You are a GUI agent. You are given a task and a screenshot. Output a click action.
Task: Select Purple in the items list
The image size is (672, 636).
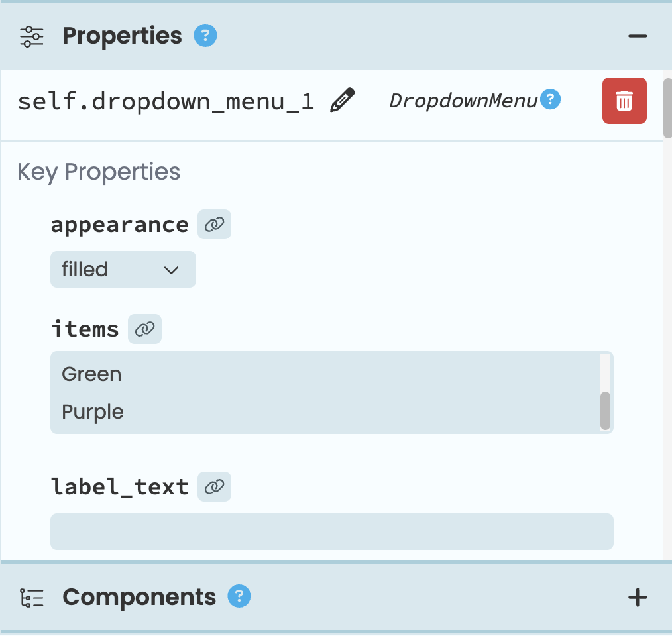92,411
